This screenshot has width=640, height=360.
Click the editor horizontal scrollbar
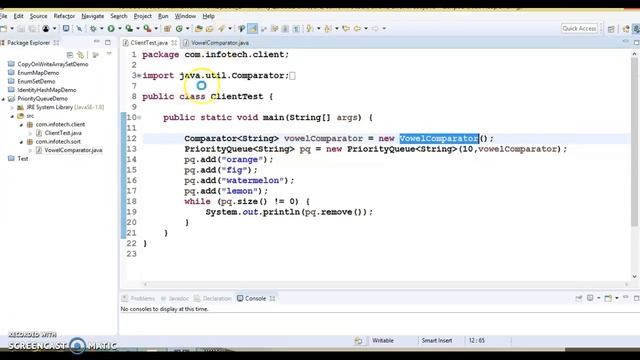coord(386,284)
